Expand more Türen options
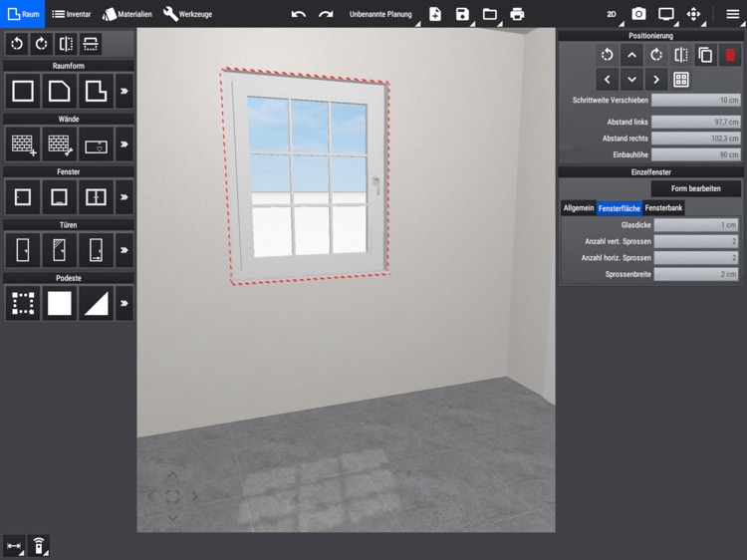The image size is (747, 560). 124,250
